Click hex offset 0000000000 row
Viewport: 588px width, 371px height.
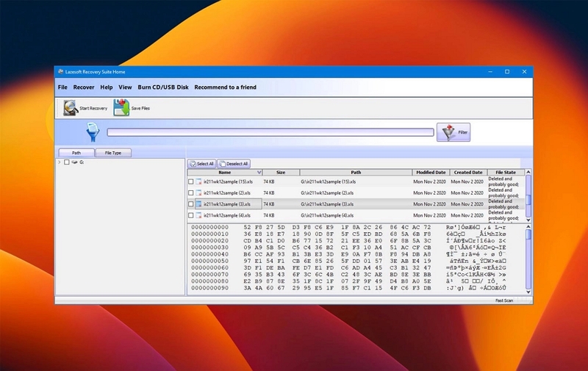[x=209, y=228]
